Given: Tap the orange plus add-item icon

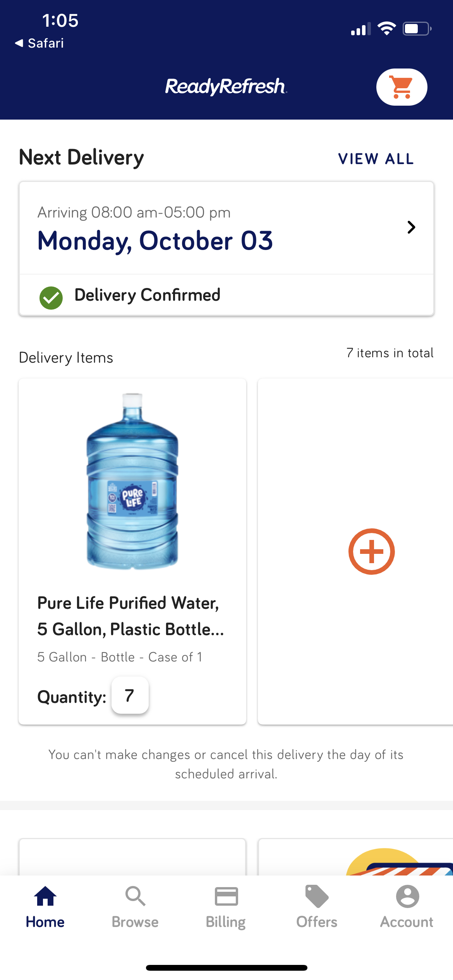Looking at the screenshot, I should (x=371, y=551).
